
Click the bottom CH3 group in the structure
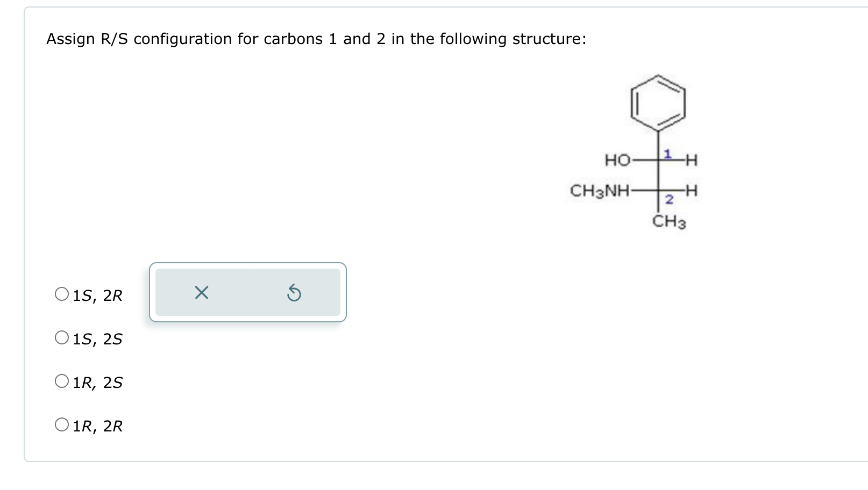click(668, 221)
